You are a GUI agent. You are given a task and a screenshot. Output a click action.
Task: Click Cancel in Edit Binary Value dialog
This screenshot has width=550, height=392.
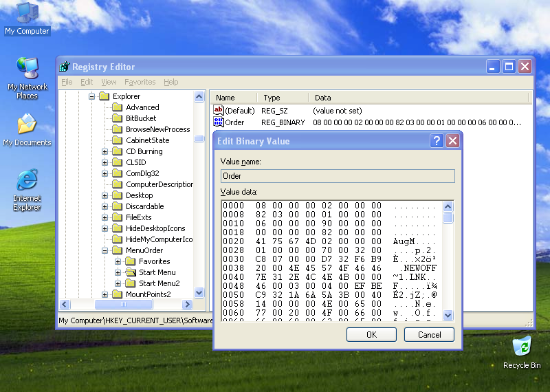tap(429, 334)
